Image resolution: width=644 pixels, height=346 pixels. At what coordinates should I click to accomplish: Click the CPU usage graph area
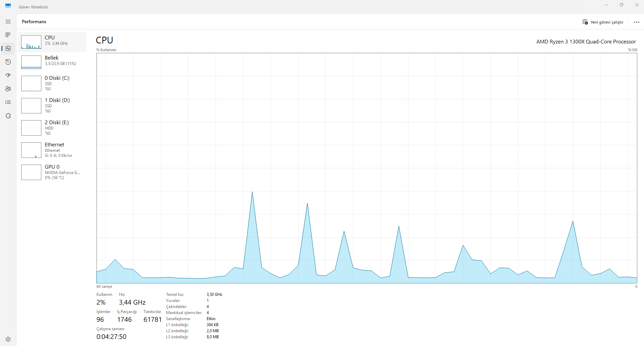367,168
